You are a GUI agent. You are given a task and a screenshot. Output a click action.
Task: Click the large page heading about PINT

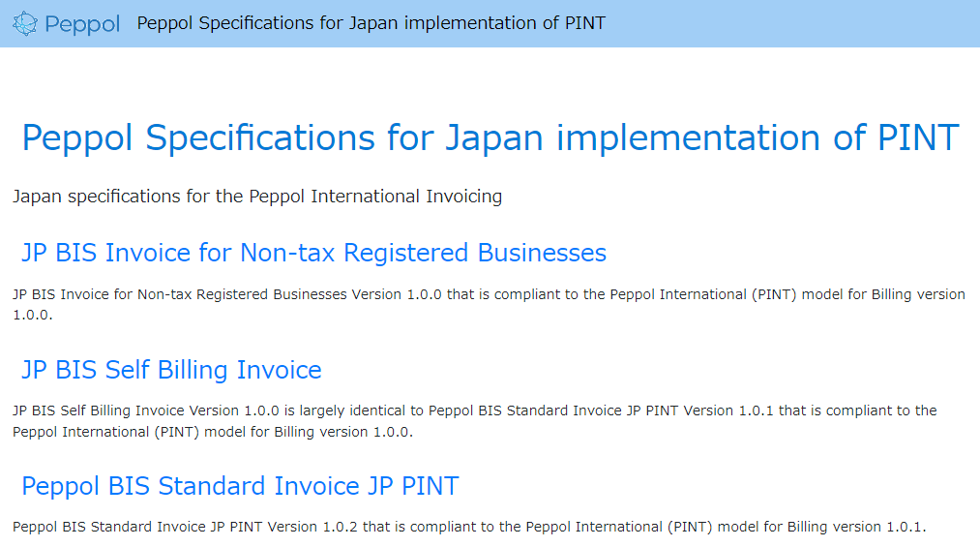[x=490, y=137]
